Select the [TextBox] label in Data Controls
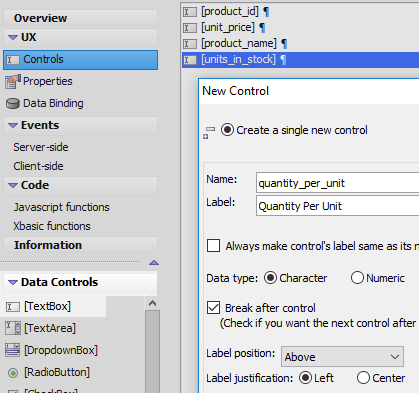 click(48, 306)
